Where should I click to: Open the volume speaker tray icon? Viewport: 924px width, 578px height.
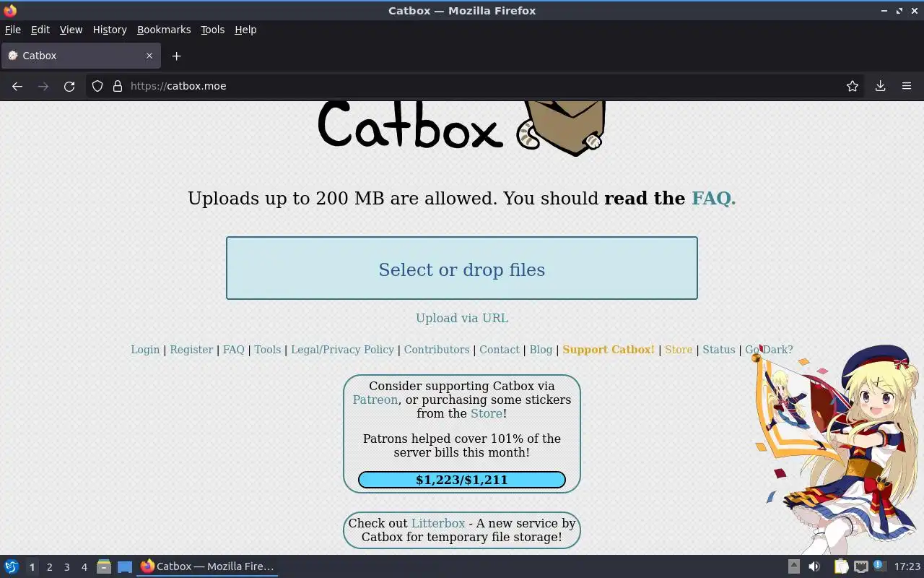(x=814, y=566)
